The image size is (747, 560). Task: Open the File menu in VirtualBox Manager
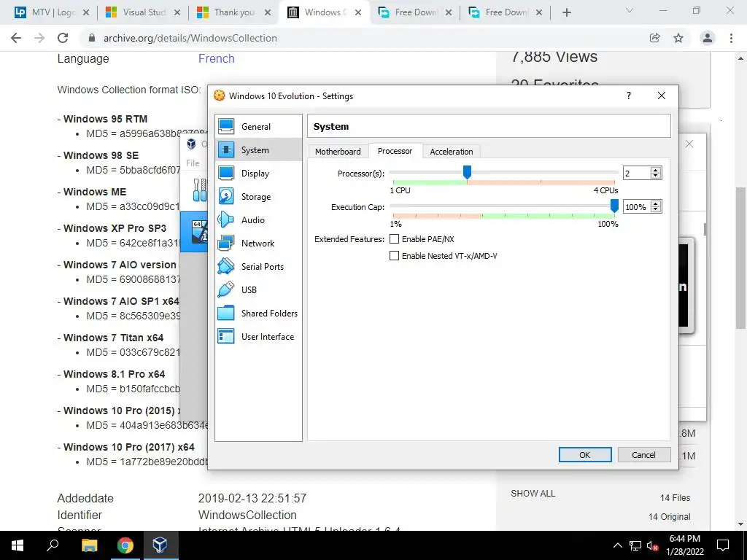point(193,163)
